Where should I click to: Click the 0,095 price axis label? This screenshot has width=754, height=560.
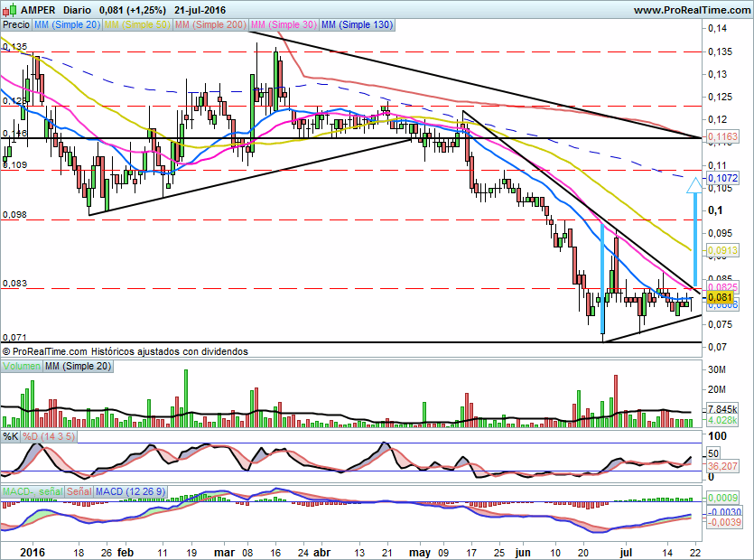(x=721, y=233)
